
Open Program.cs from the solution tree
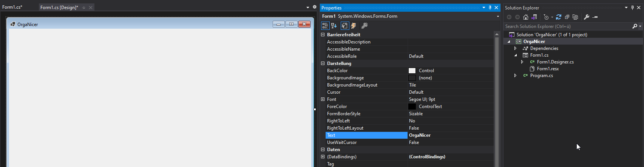(541, 76)
